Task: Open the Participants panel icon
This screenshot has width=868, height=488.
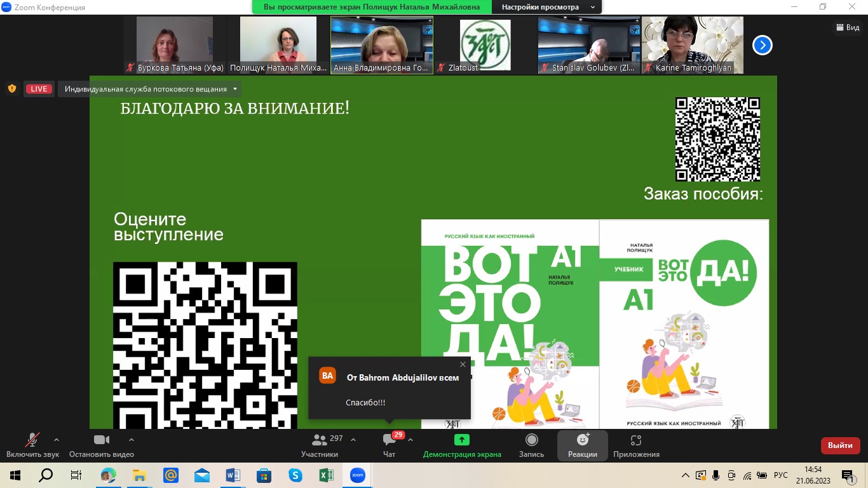Action: [x=320, y=440]
